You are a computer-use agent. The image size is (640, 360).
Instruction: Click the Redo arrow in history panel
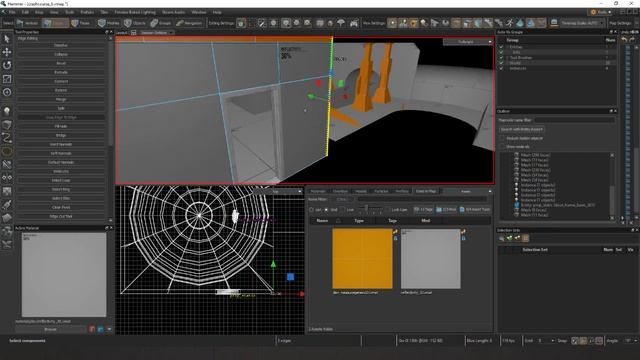pos(632,40)
